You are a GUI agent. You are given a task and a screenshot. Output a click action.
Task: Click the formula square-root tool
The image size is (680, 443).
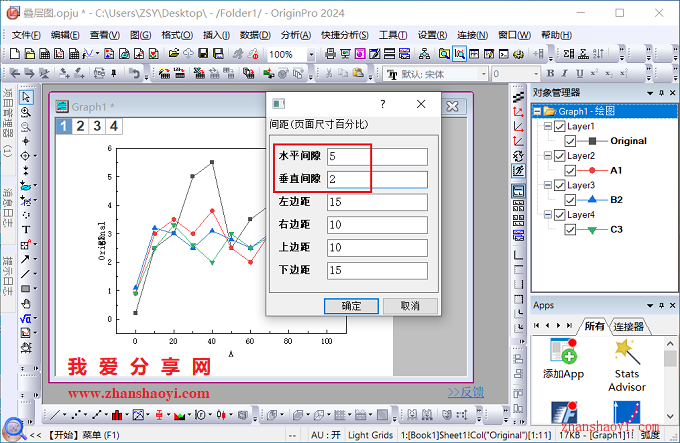(25, 319)
